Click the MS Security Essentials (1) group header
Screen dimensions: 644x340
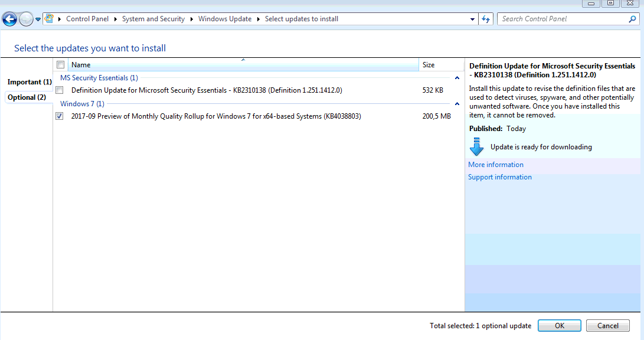[x=99, y=78]
